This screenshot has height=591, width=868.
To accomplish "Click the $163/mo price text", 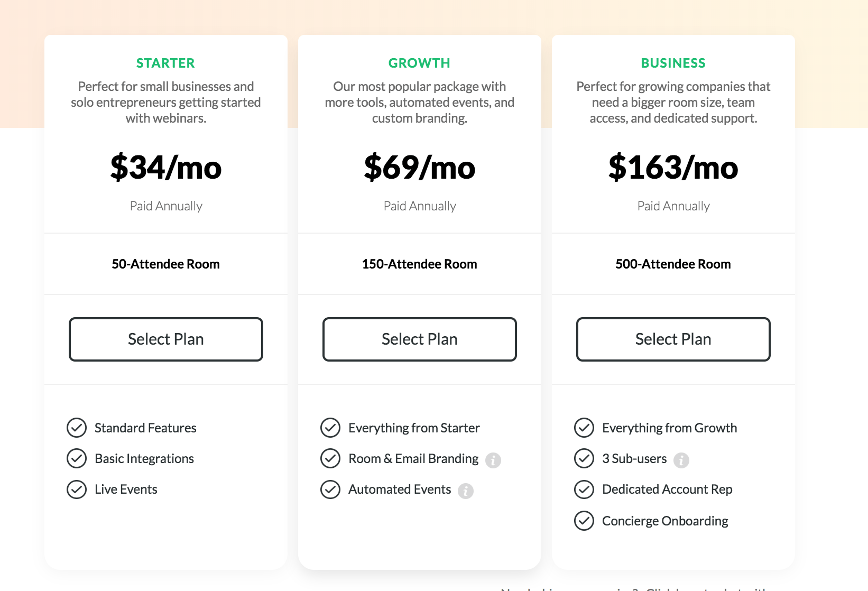I will coord(673,168).
